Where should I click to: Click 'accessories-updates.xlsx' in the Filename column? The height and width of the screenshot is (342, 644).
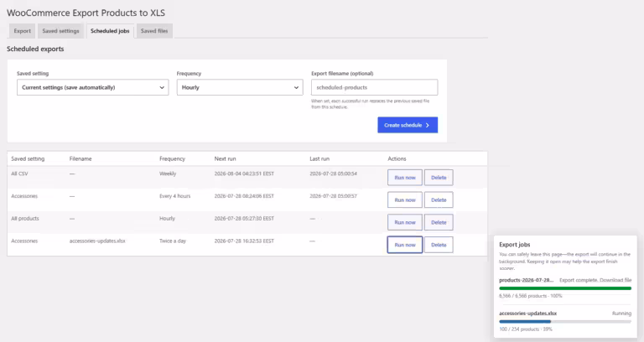[x=97, y=241]
